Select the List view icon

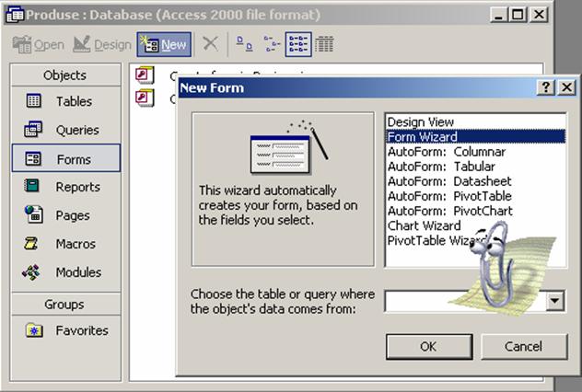(x=298, y=44)
